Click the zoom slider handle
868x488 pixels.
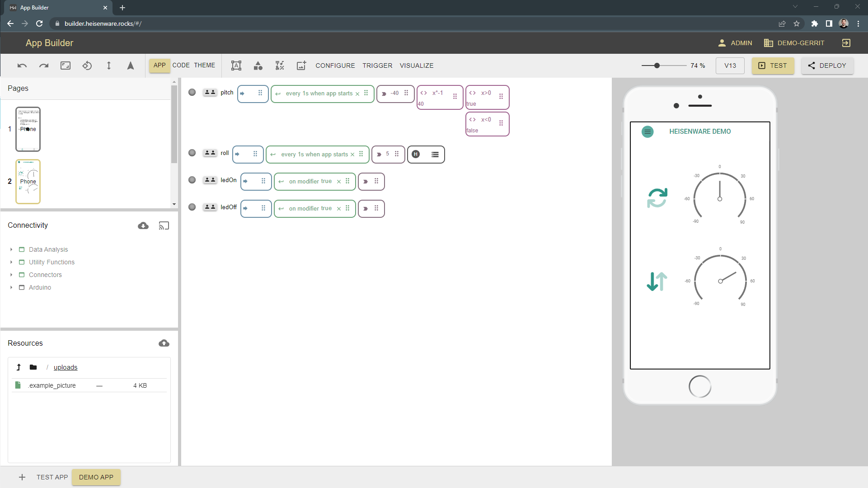click(657, 66)
